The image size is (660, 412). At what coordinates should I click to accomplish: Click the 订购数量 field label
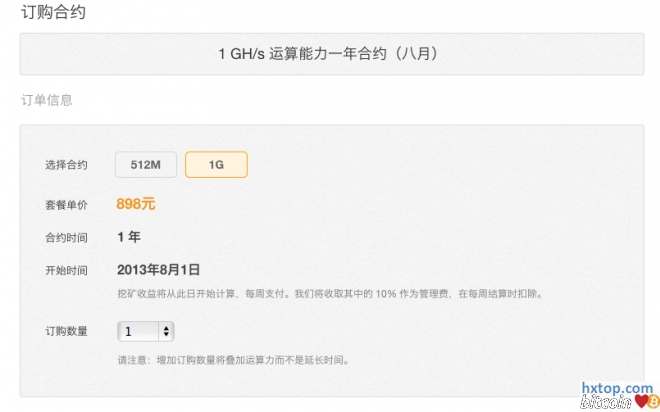(x=66, y=331)
